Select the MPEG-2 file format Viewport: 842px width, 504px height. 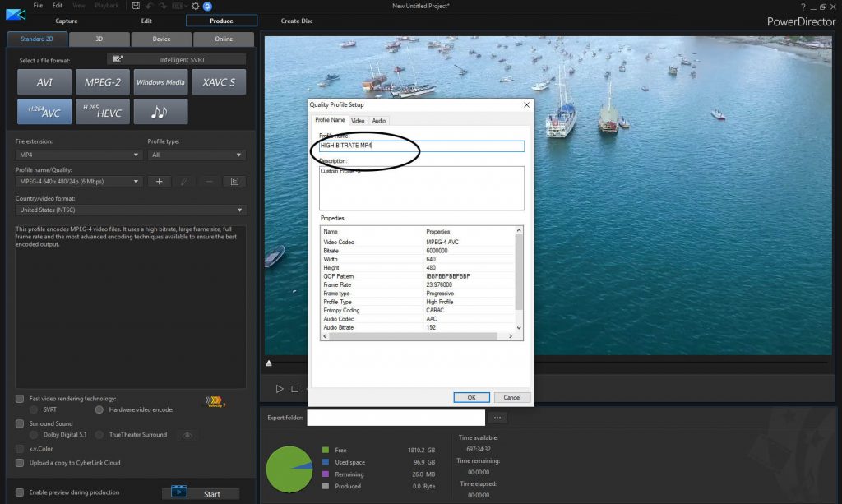click(103, 82)
